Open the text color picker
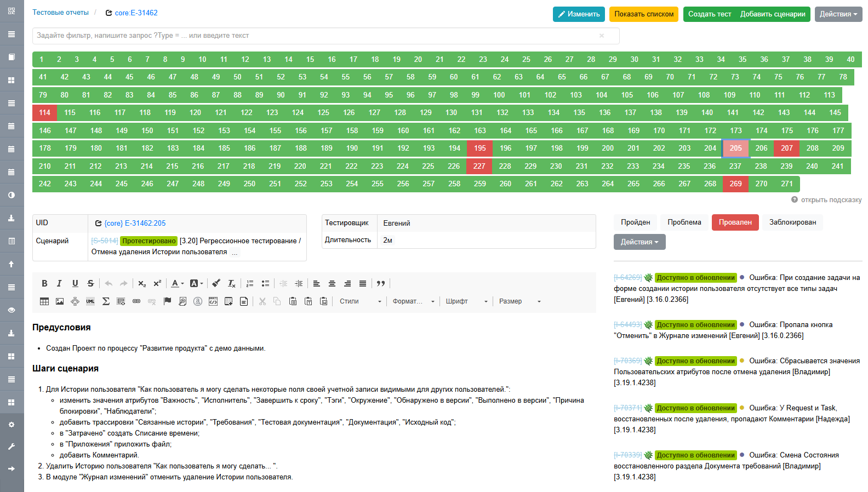868x492 pixels. click(x=178, y=283)
